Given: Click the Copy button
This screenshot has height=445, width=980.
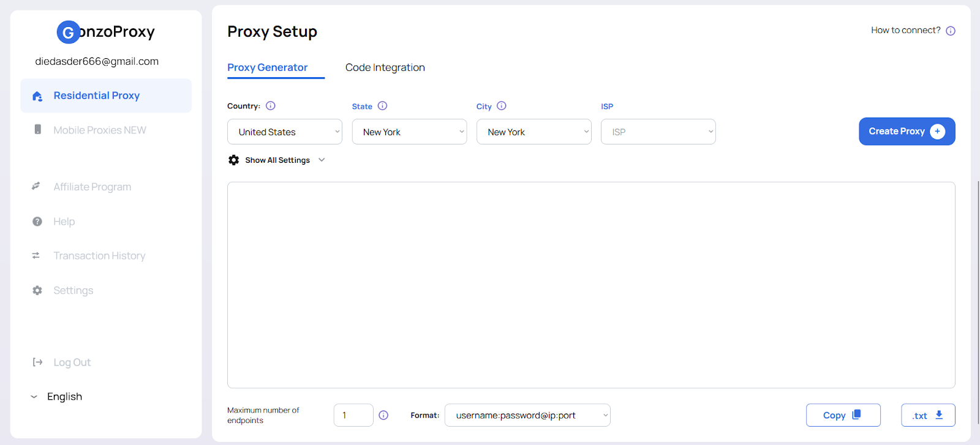Looking at the screenshot, I should pyautogui.click(x=843, y=415).
